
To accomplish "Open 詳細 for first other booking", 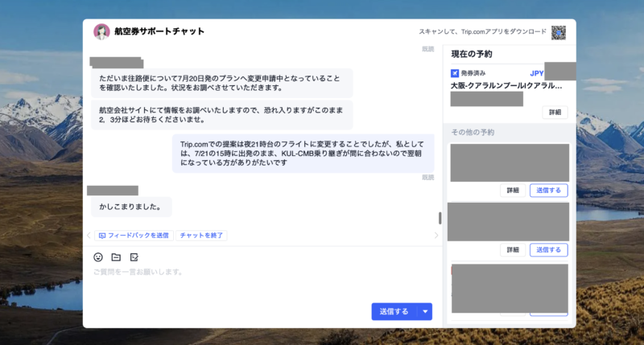I will point(513,191).
